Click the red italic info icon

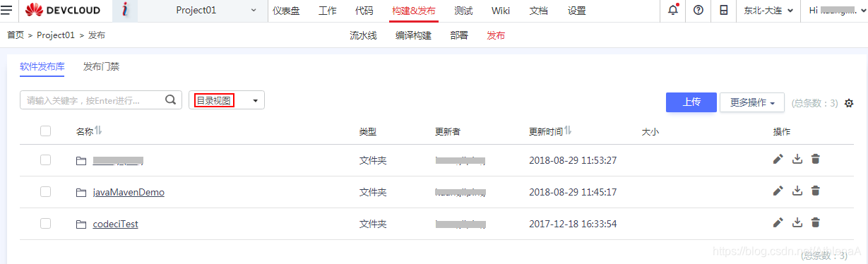click(125, 11)
